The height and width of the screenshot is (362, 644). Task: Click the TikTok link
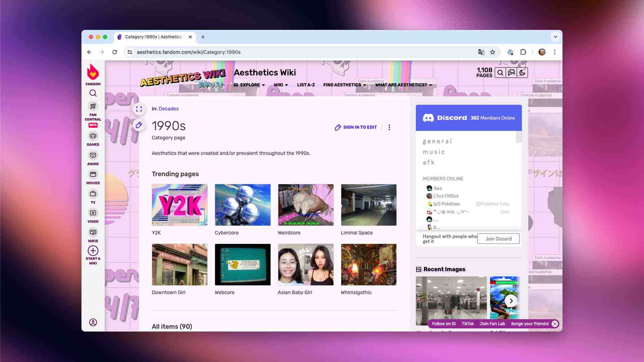click(468, 324)
